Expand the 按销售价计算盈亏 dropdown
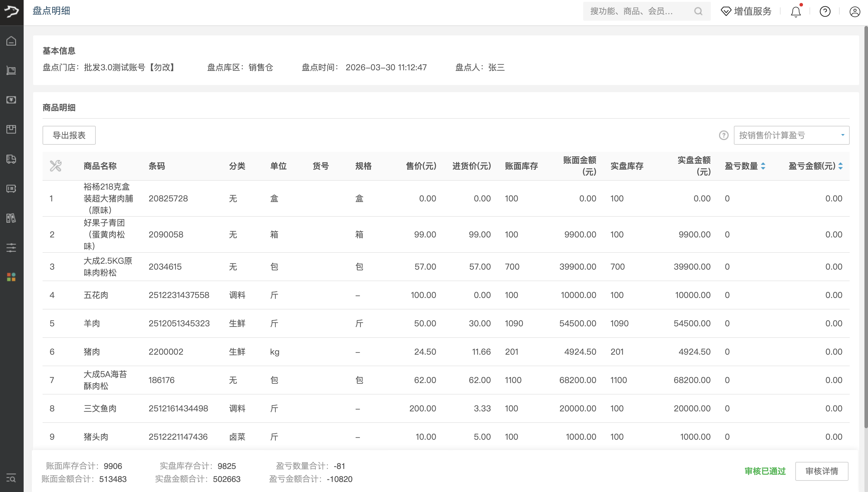 click(791, 136)
